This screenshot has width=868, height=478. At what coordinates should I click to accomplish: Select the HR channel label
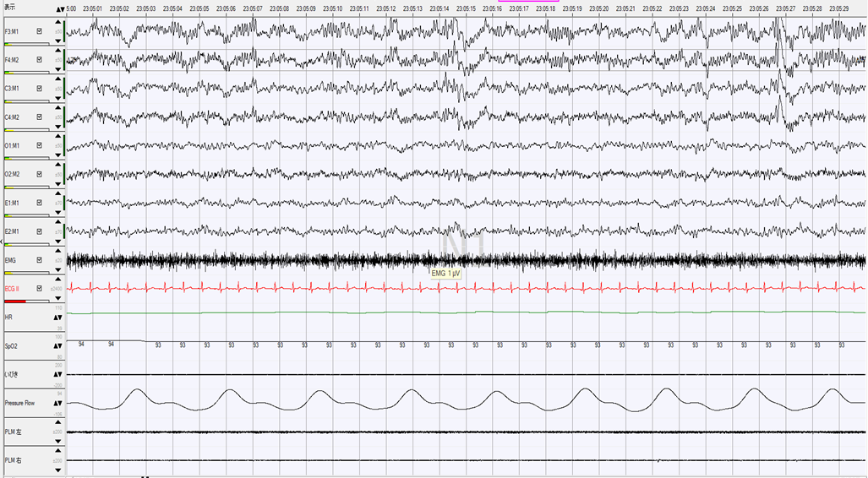tap(8, 318)
